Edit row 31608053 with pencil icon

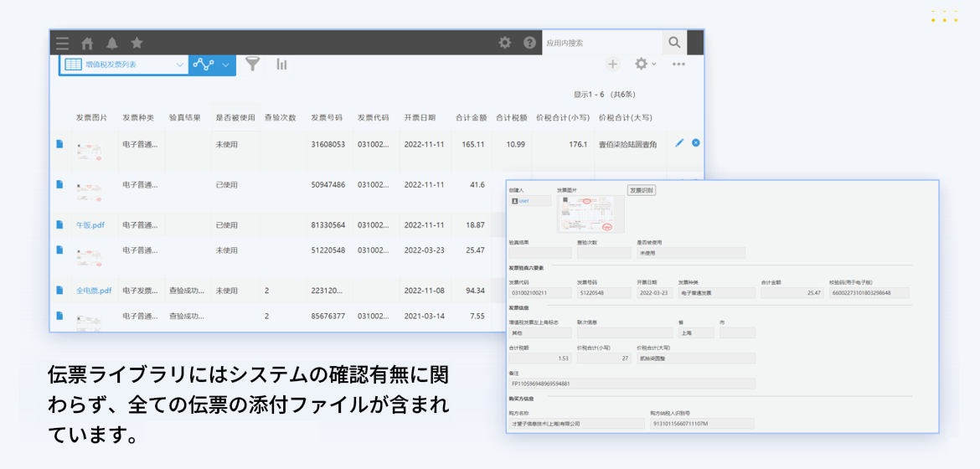(679, 143)
